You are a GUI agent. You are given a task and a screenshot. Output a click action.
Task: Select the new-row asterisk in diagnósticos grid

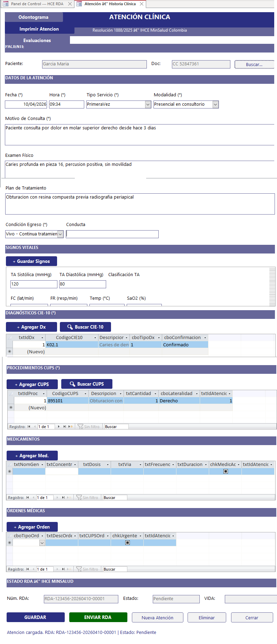coord(9,352)
